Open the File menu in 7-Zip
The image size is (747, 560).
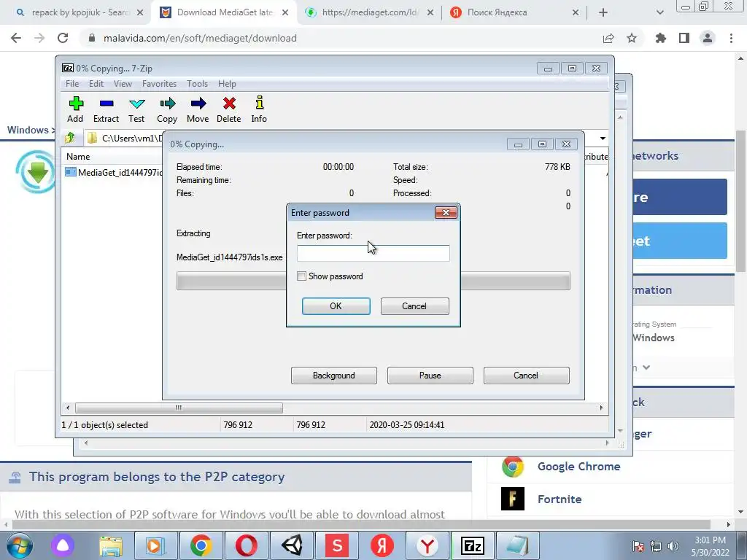click(x=72, y=84)
